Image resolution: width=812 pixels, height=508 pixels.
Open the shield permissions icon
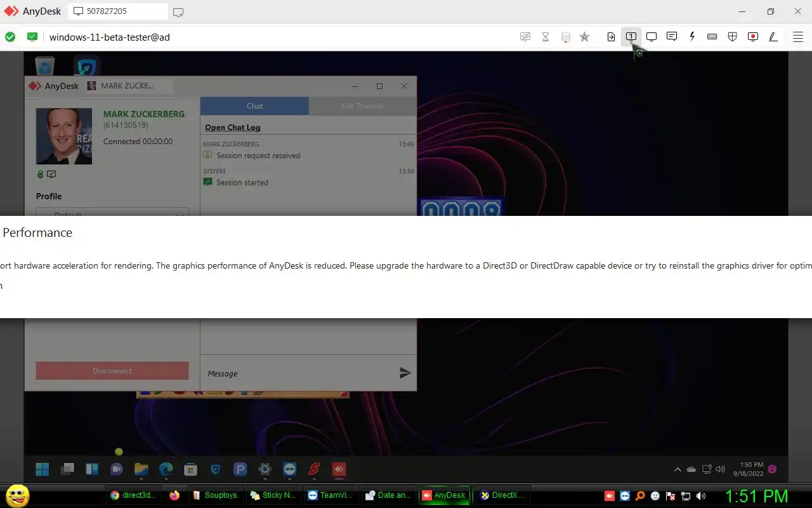tap(733, 37)
